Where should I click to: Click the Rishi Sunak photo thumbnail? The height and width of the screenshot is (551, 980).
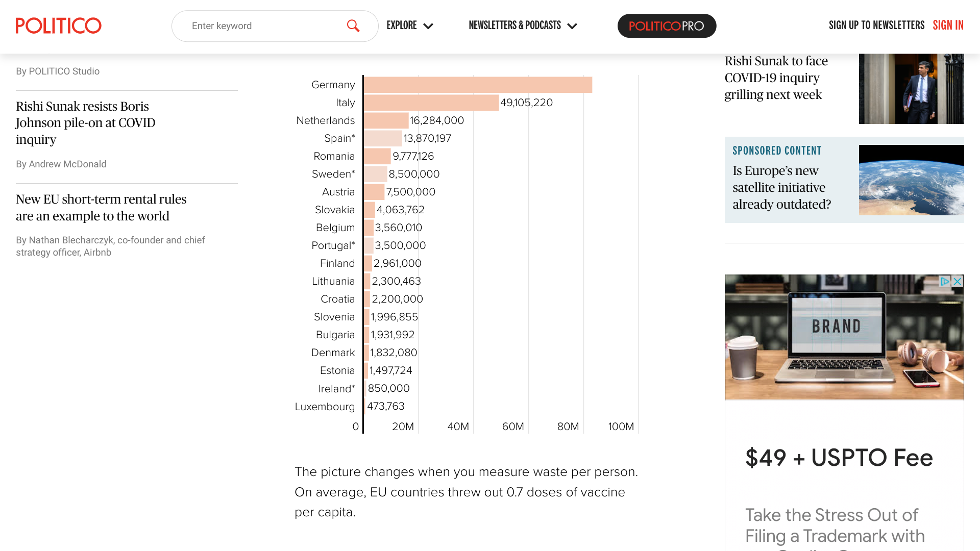pyautogui.click(x=911, y=89)
